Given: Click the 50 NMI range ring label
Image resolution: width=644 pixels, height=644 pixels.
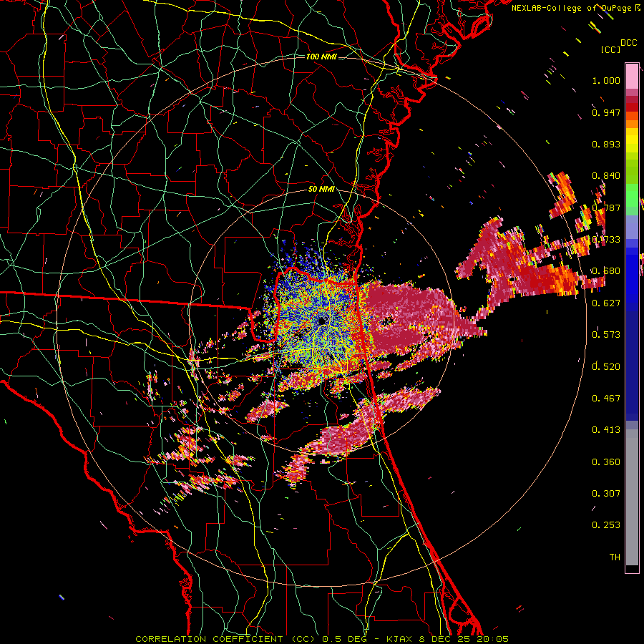Looking at the screenshot, I should pos(321,190).
